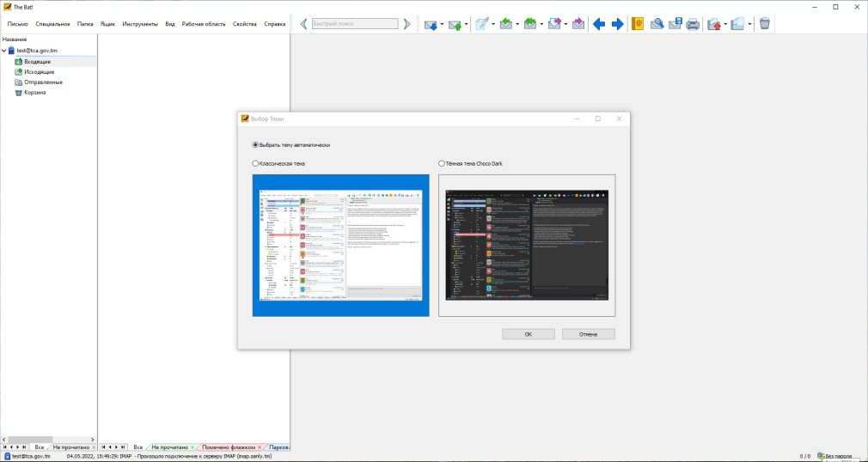Go to next message blue right arrow

617,24
